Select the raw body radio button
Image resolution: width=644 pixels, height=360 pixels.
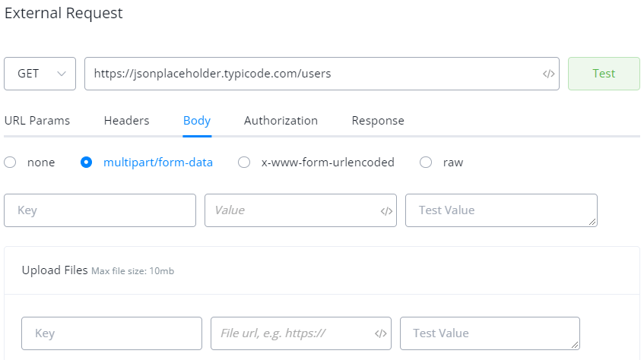coord(426,163)
